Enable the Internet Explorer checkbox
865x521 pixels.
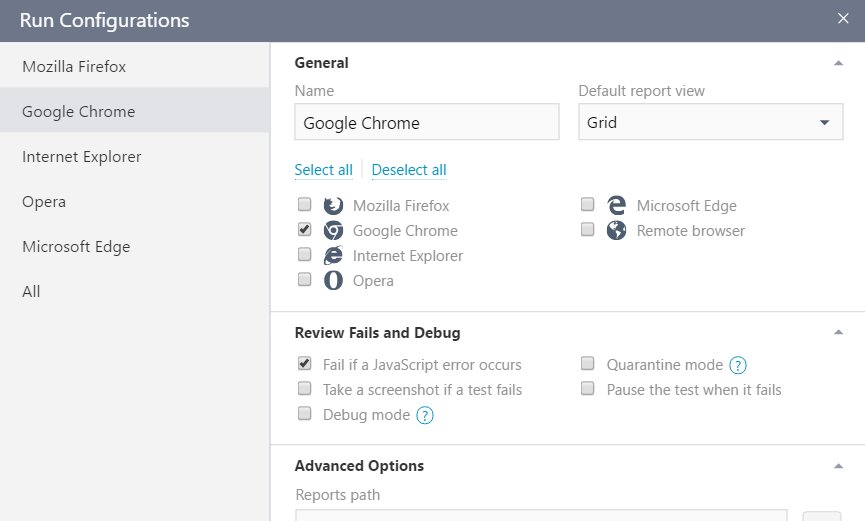305,254
